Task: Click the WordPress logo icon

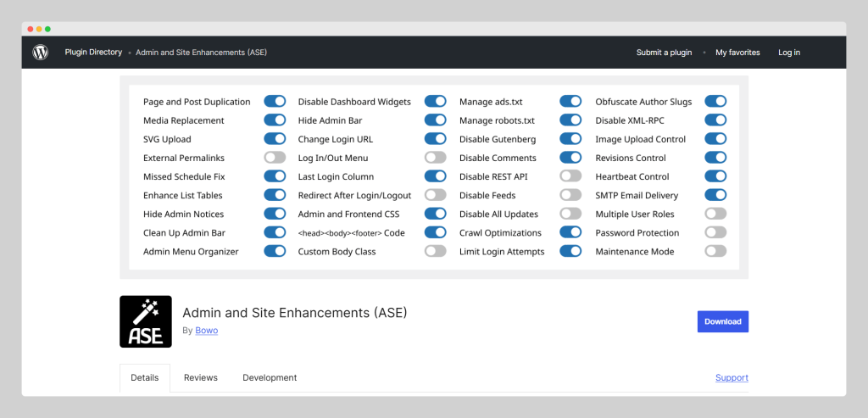Action: (41, 52)
